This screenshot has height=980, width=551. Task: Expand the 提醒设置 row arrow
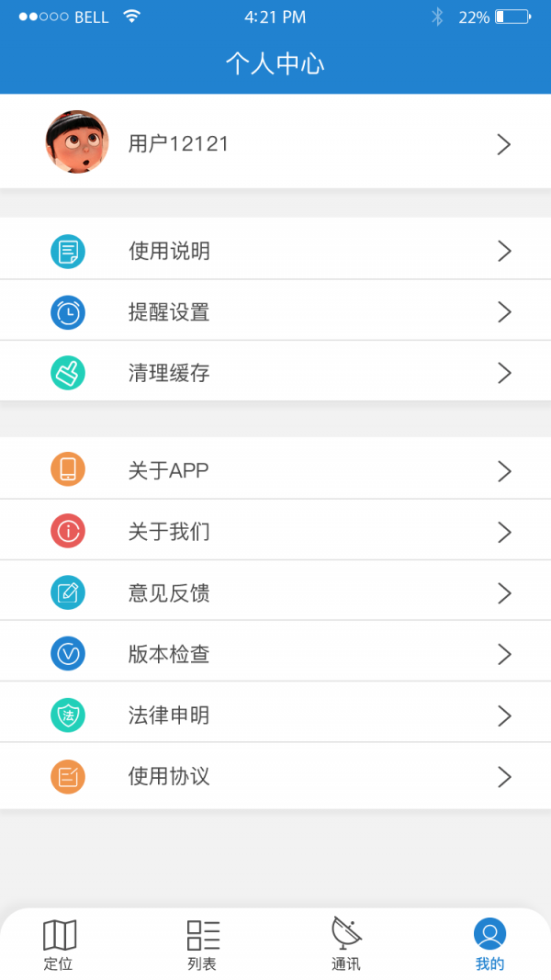(503, 312)
